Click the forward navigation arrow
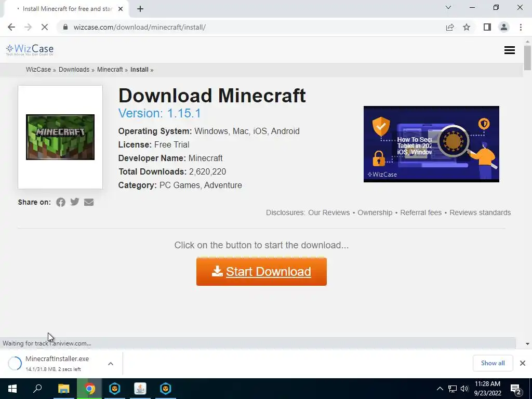Image resolution: width=532 pixels, height=399 pixels. point(28,27)
